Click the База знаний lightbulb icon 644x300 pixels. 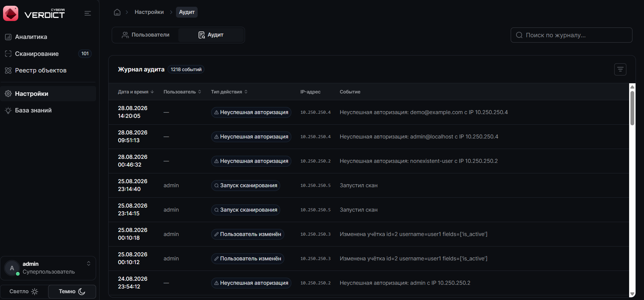point(8,110)
